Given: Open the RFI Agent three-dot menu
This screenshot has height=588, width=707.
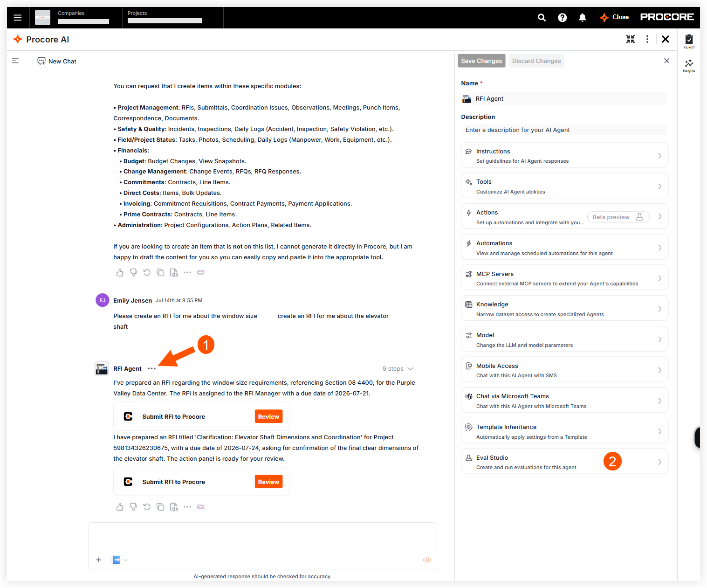Looking at the screenshot, I should click(151, 368).
